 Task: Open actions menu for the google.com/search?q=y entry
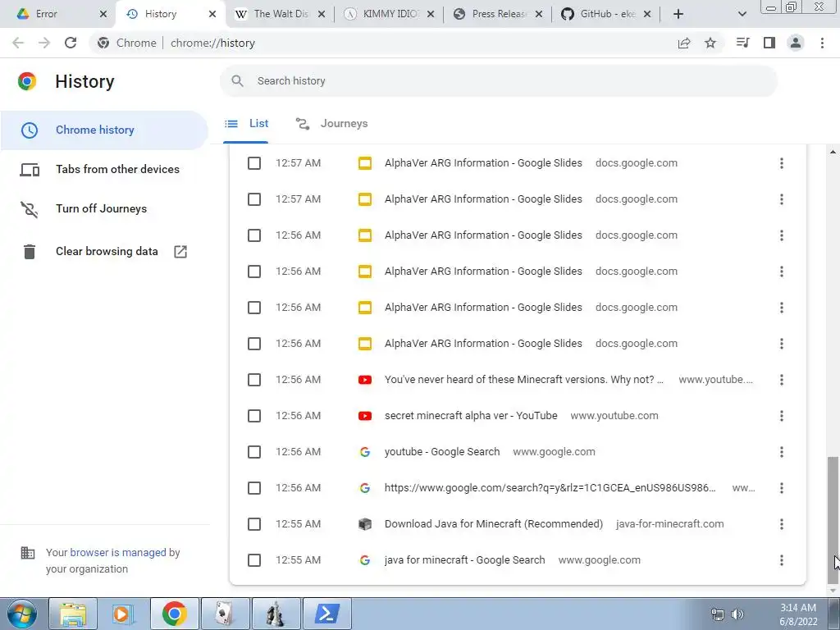(782, 488)
